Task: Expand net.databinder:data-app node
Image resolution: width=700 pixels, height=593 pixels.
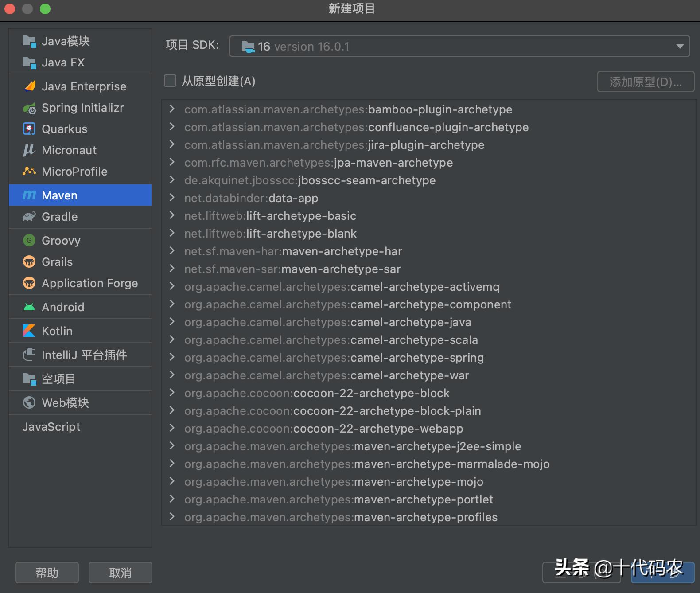Action: [172, 198]
